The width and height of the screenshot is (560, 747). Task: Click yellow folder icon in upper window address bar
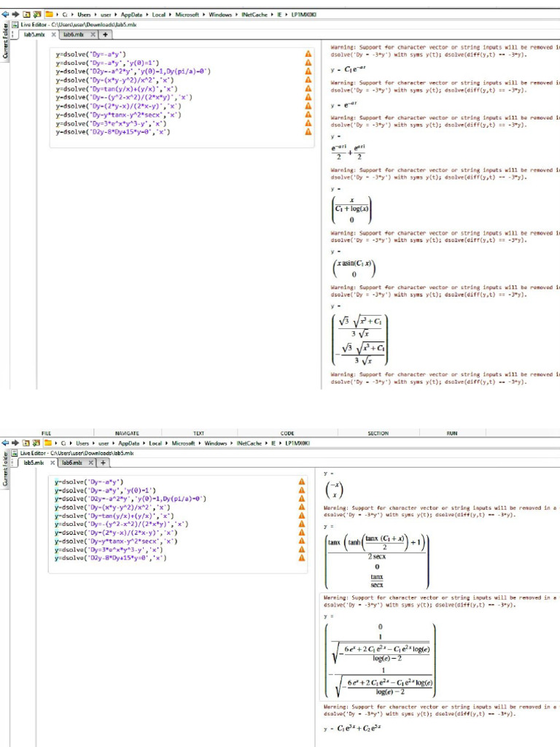49,15
